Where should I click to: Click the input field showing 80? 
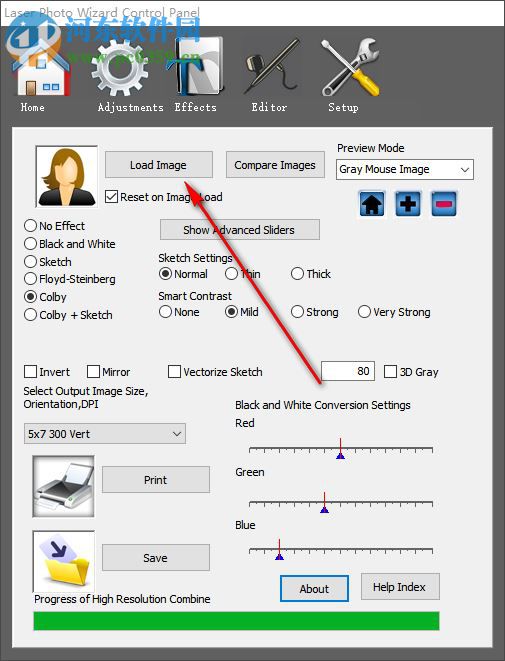click(x=348, y=371)
